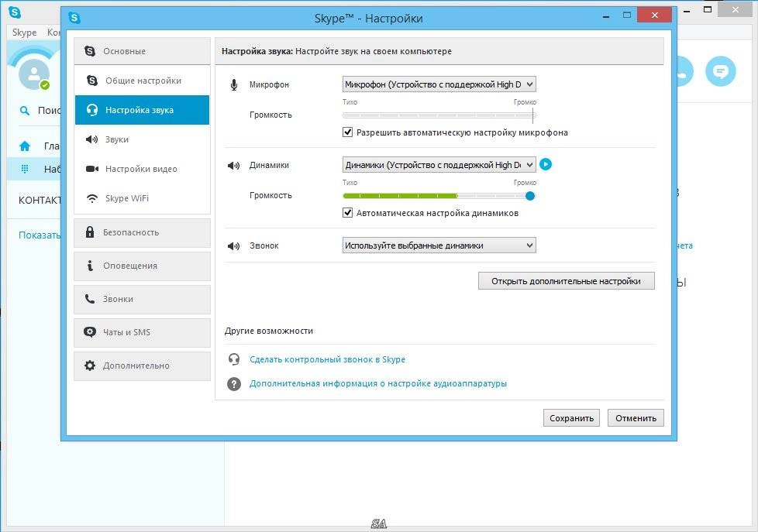Click the lock icon in Безопасность
Screen dimensions: 758x532
pyautogui.click(x=90, y=232)
